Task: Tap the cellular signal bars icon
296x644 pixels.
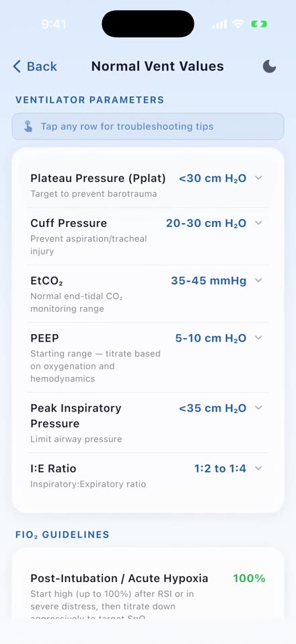Action: point(219,25)
